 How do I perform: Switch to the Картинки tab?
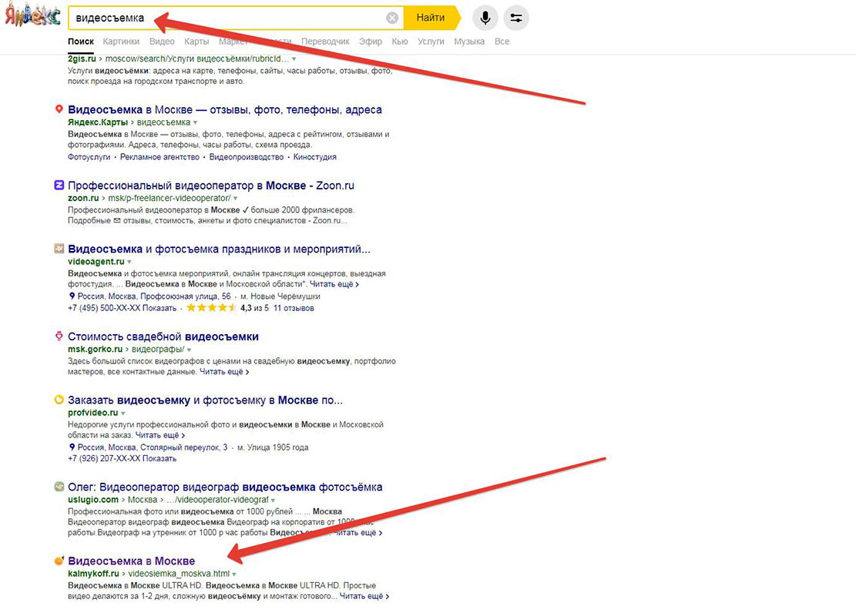121,42
